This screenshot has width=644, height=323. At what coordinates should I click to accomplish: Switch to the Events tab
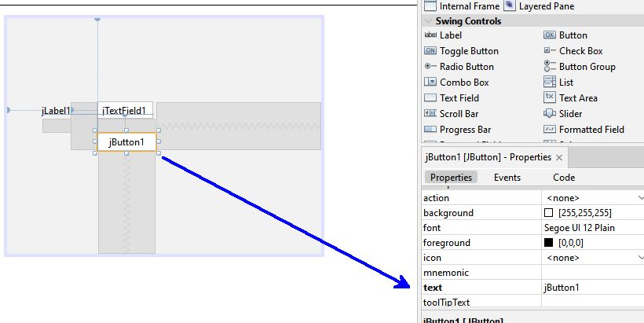pyautogui.click(x=507, y=178)
